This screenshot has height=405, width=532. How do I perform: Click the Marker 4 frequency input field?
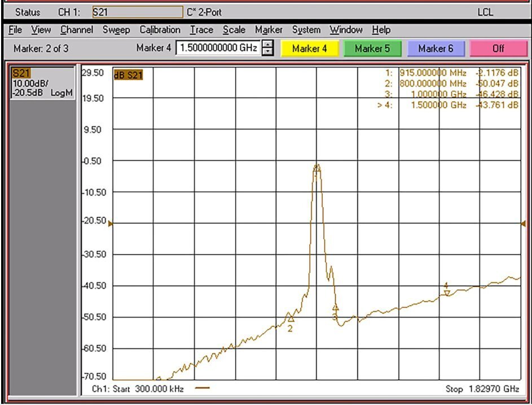click(x=217, y=49)
